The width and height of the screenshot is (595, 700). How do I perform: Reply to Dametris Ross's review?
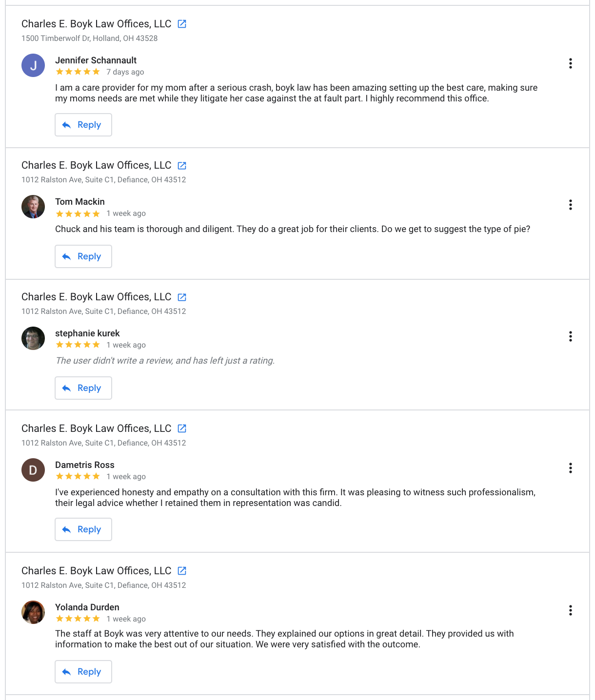point(83,529)
